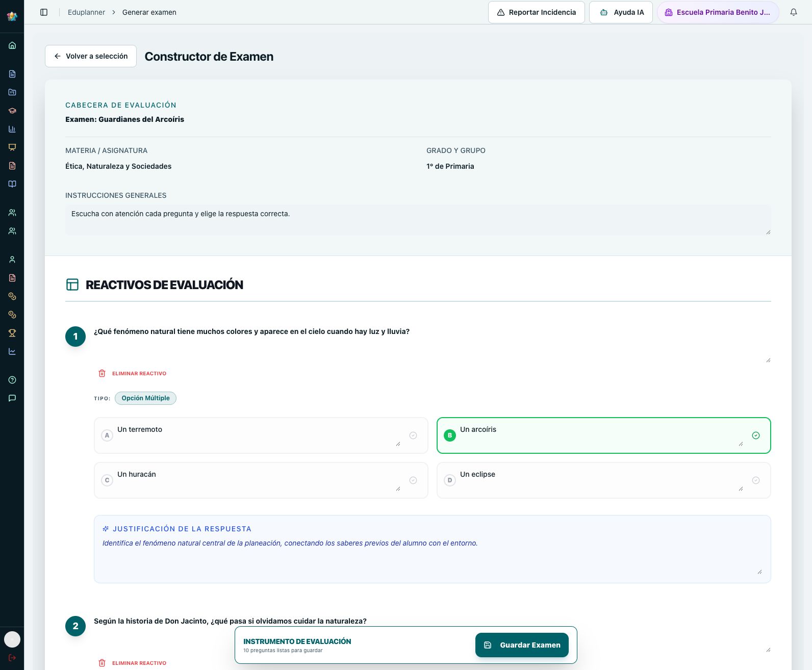Screen dimensions: 812x670
Task: Open the line chart sidebar icon
Action: pyautogui.click(x=12, y=351)
